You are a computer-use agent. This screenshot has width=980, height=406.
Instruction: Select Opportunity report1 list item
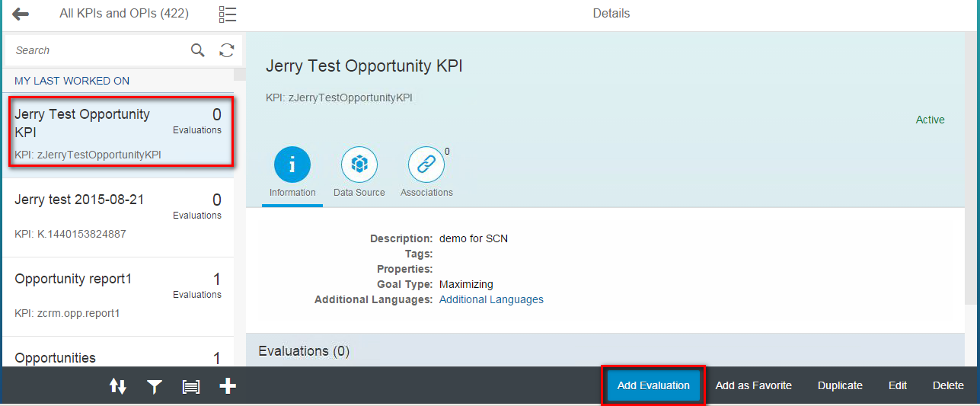pos(118,296)
